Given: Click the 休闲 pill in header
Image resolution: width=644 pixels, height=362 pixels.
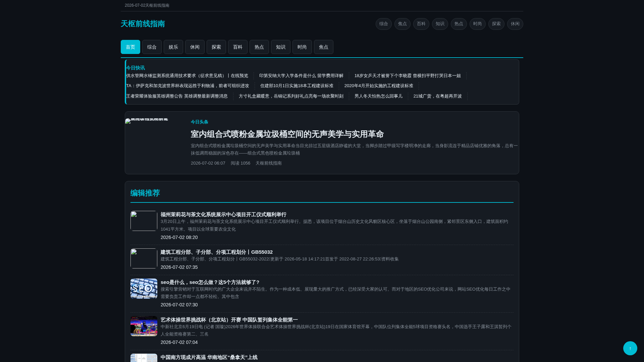Looking at the screenshot, I should click(515, 24).
